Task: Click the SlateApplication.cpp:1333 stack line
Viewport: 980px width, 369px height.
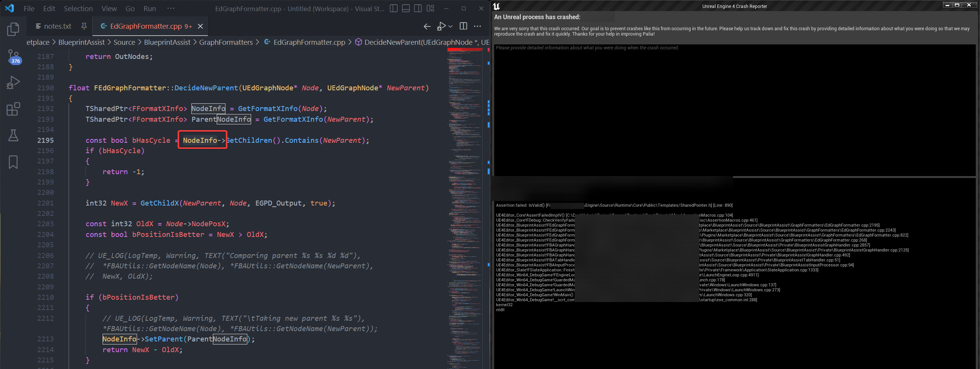Action: [x=657, y=270]
